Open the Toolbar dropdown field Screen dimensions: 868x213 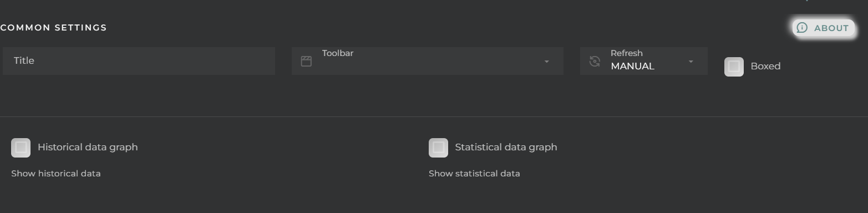(x=428, y=61)
